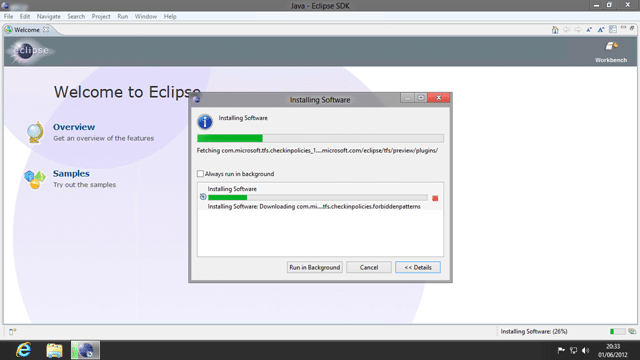Click the status bar fast view icon
The image size is (640, 360).
pos(12,331)
